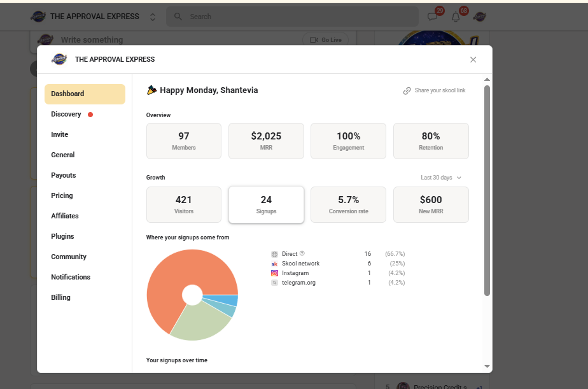This screenshot has width=588, height=389.
Task: Expand the community switcher arrows
Action: 153,17
